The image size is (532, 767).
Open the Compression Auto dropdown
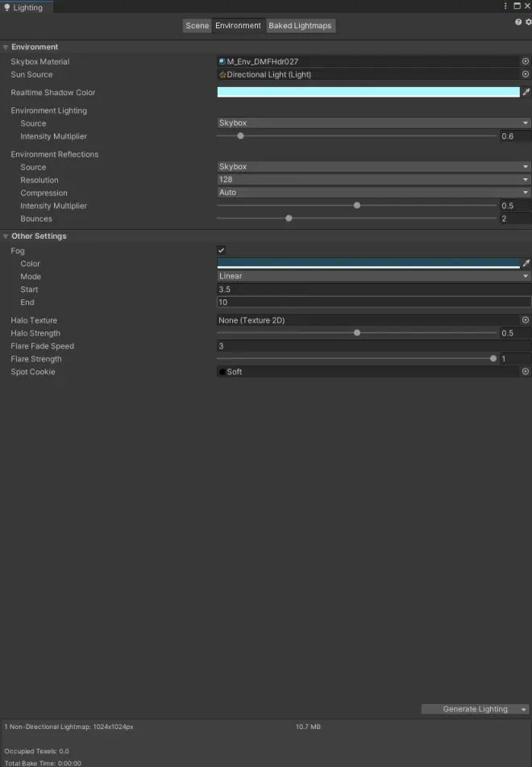[373, 193]
